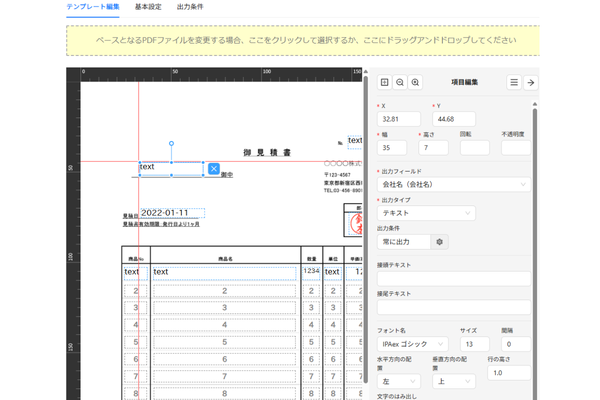Collapse the panel with the right arrow icon

click(531, 83)
